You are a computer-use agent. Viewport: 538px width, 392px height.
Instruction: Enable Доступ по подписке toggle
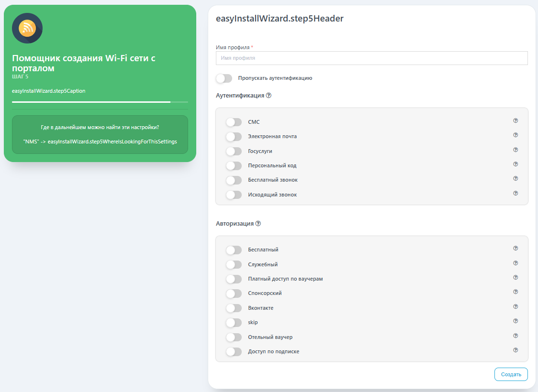point(234,351)
